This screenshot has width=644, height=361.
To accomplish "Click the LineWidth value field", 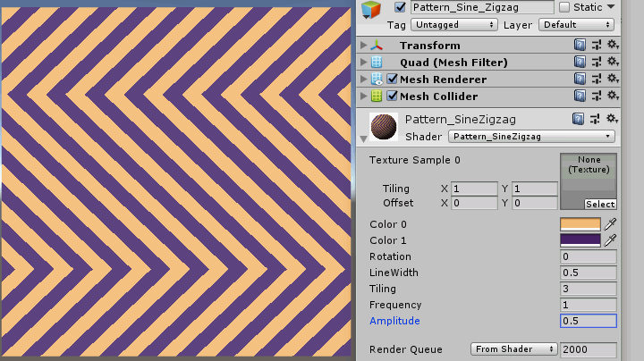I will 589,273.
